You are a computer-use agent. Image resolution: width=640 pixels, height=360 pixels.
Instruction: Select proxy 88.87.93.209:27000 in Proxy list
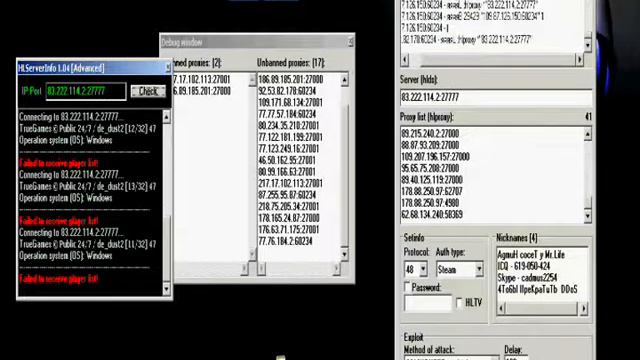[430, 145]
